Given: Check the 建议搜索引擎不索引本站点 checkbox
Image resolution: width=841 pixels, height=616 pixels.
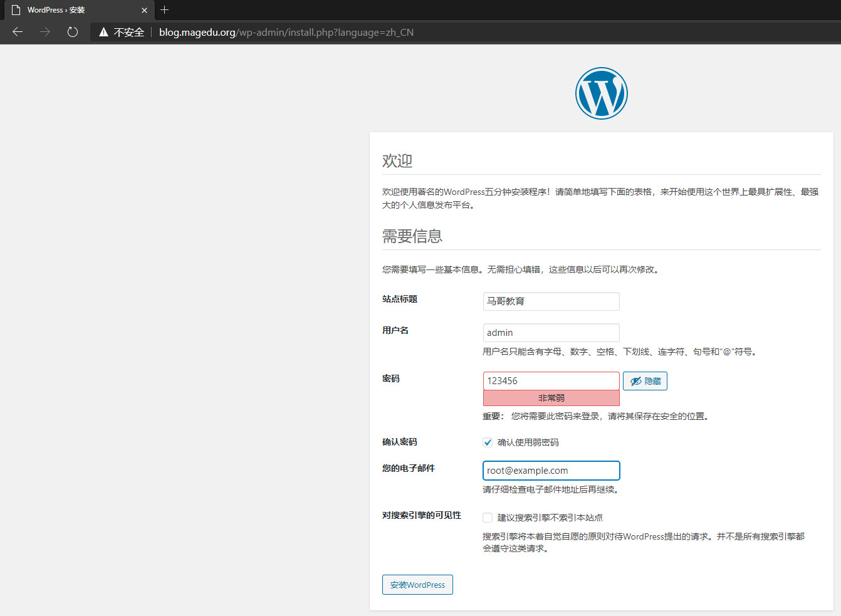Looking at the screenshot, I should pos(488,518).
